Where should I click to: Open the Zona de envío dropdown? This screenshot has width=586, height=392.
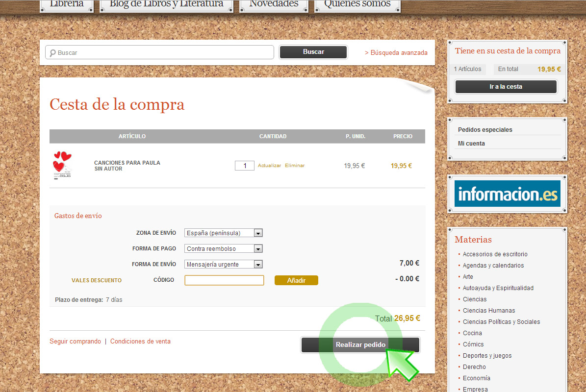pyautogui.click(x=224, y=233)
